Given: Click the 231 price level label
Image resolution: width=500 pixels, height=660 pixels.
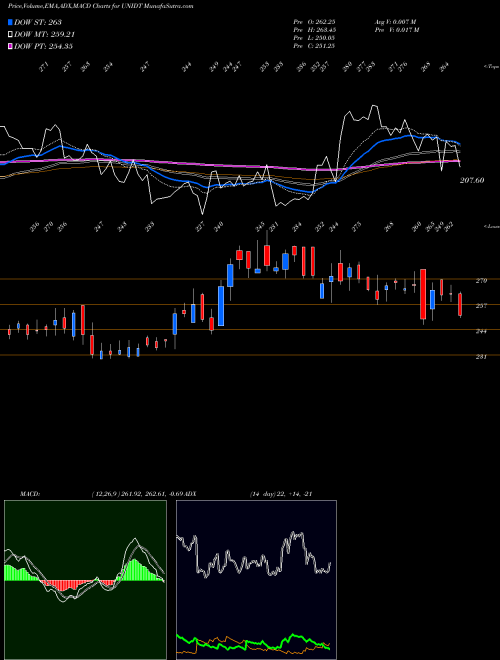Looking at the screenshot, I should pos(481,357).
